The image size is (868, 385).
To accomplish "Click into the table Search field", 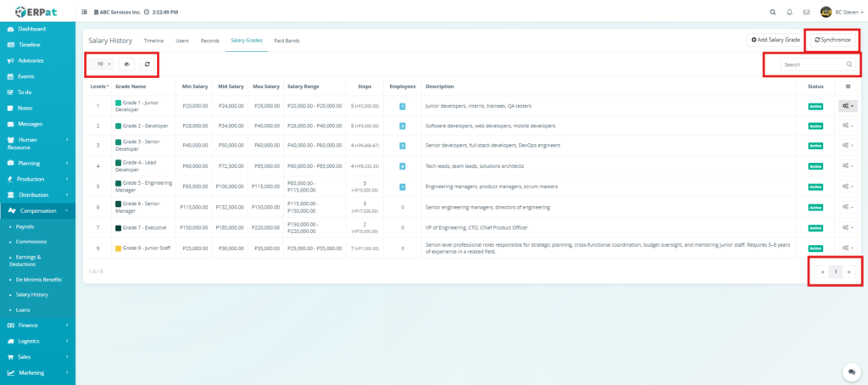I will pos(810,64).
